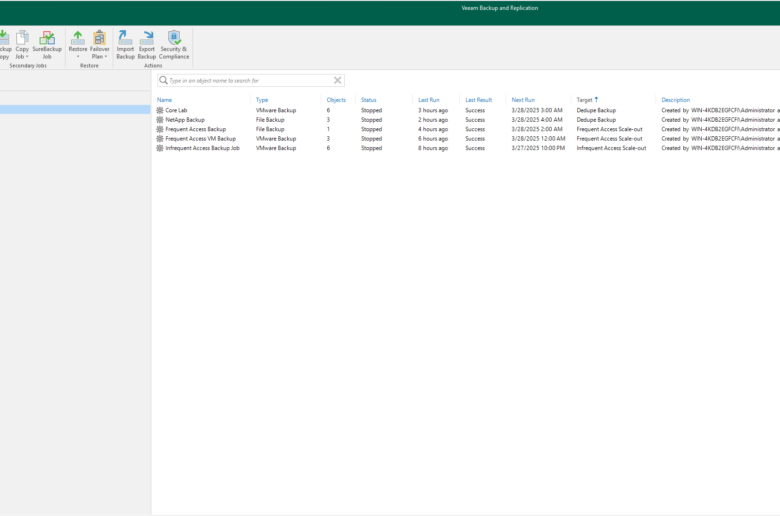Sort by the Description column header
Viewport: 780px width, 516px height.
[x=676, y=100]
